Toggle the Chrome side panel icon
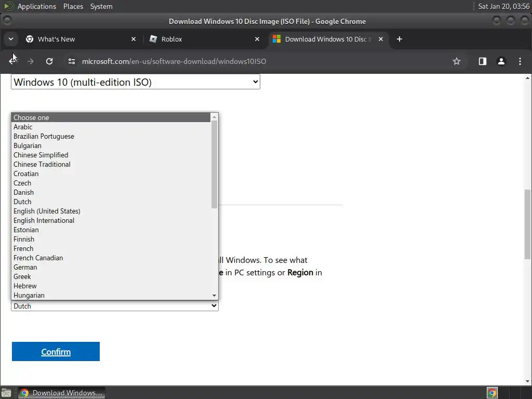This screenshot has width=532, height=399. (483, 61)
